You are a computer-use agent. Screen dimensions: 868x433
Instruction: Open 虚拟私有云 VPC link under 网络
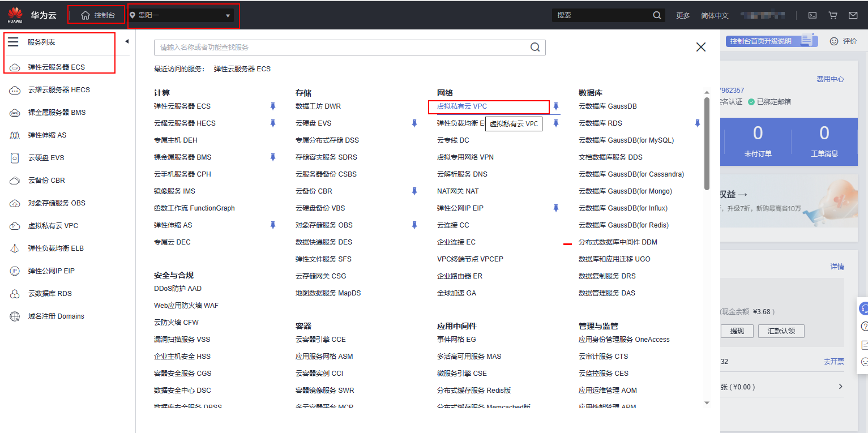coord(462,106)
